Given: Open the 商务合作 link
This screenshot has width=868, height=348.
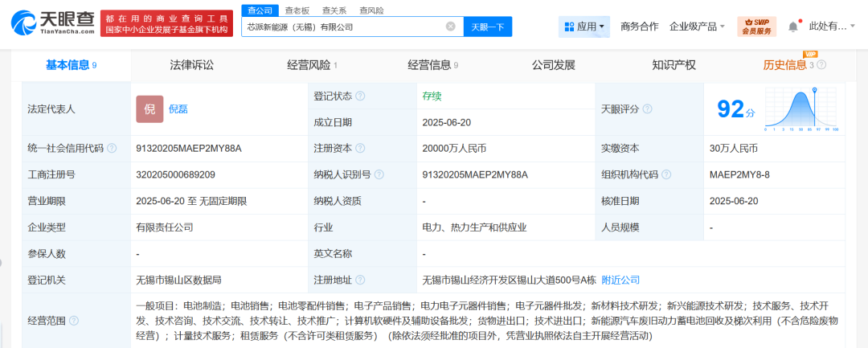Looking at the screenshot, I should [640, 27].
